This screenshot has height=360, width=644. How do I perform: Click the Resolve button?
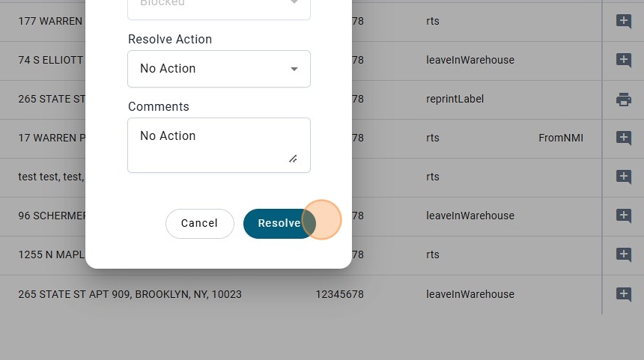pos(279,223)
